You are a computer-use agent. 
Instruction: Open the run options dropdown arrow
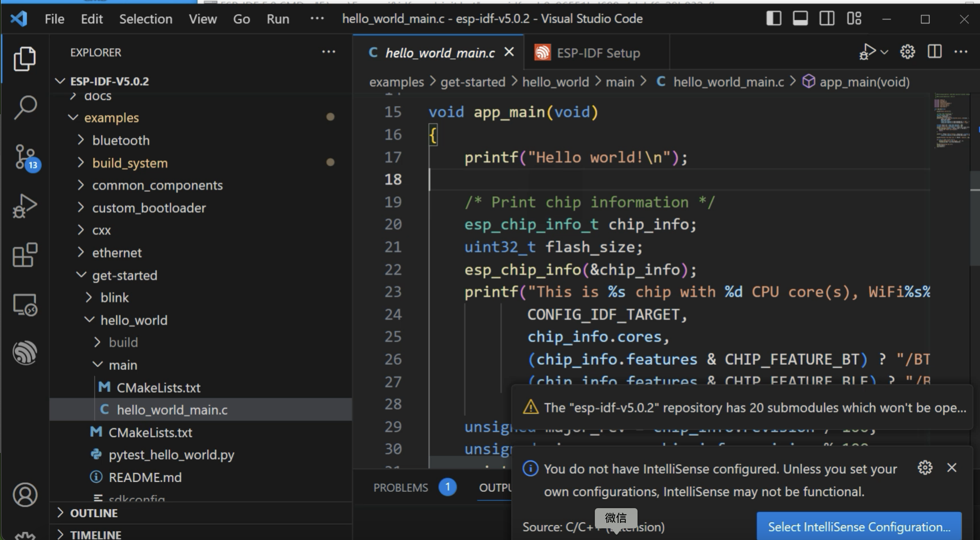[884, 52]
